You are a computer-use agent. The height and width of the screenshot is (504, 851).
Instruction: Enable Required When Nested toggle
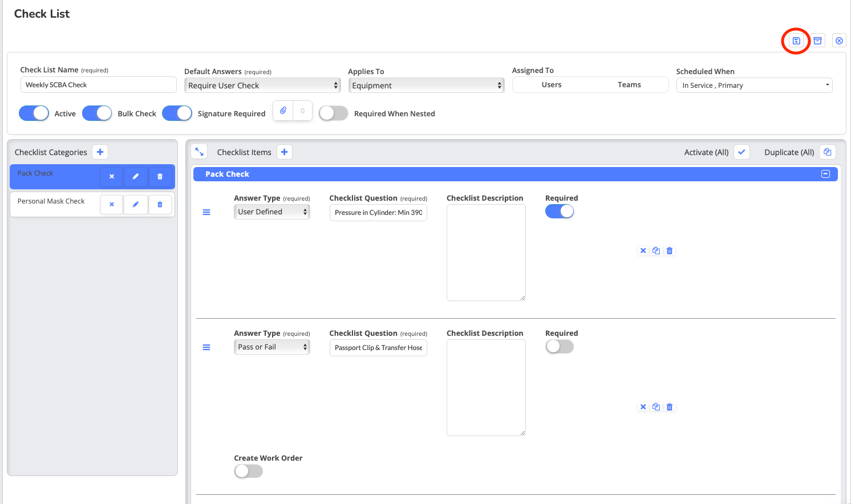(x=333, y=113)
